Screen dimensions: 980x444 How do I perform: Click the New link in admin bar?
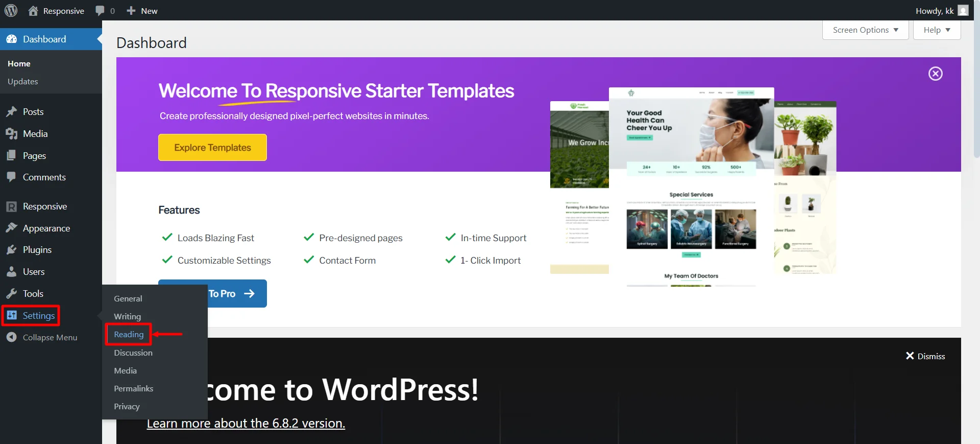pos(149,11)
